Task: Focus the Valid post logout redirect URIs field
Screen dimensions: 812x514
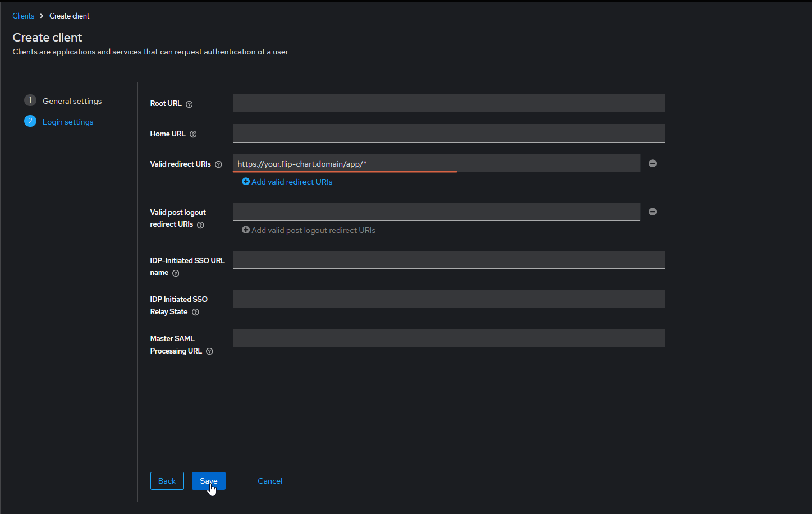Action: 437,212
